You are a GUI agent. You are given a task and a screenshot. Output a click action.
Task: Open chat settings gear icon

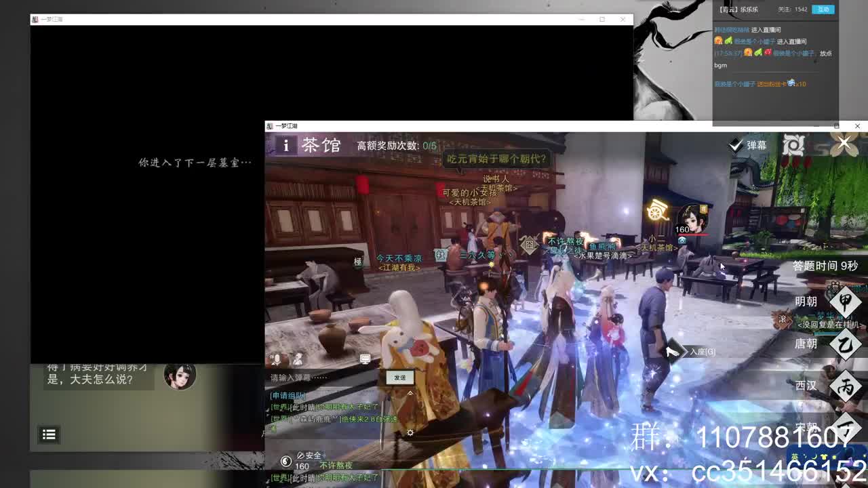click(x=410, y=432)
